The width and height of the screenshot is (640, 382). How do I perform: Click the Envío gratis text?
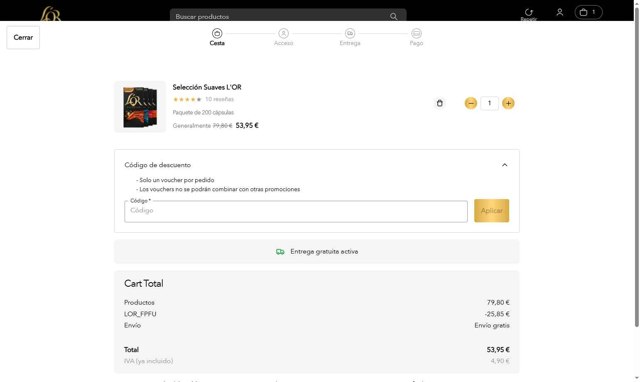492,325
